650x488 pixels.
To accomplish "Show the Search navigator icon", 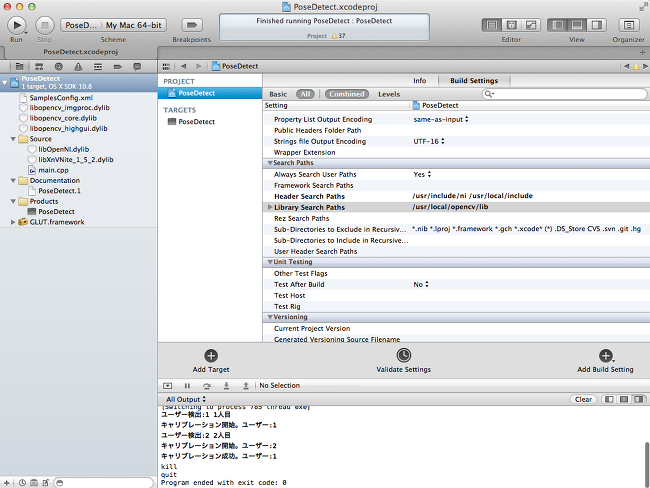I will tap(58, 66).
